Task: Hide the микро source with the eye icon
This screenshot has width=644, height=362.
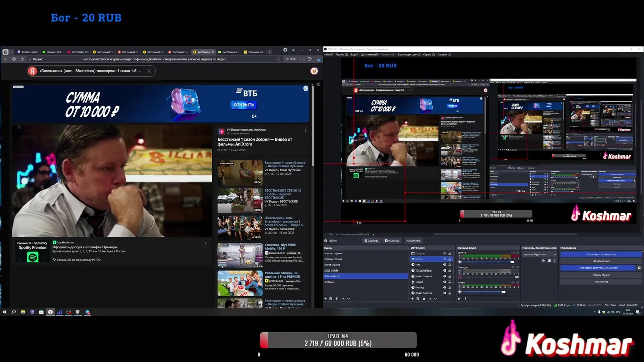Action: coord(445,282)
